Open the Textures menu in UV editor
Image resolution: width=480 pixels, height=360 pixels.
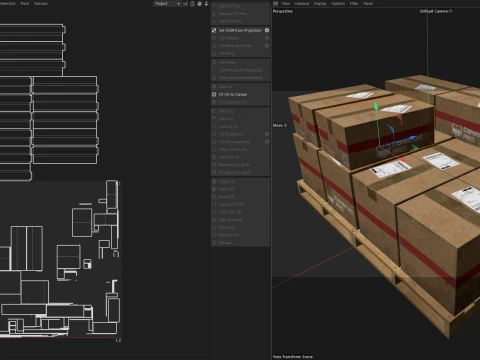tap(41, 4)
